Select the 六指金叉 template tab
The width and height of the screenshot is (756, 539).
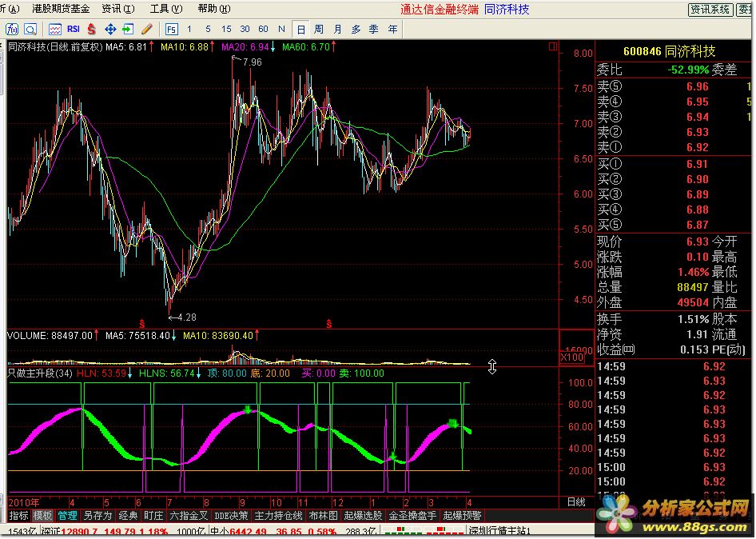point(189,516)
